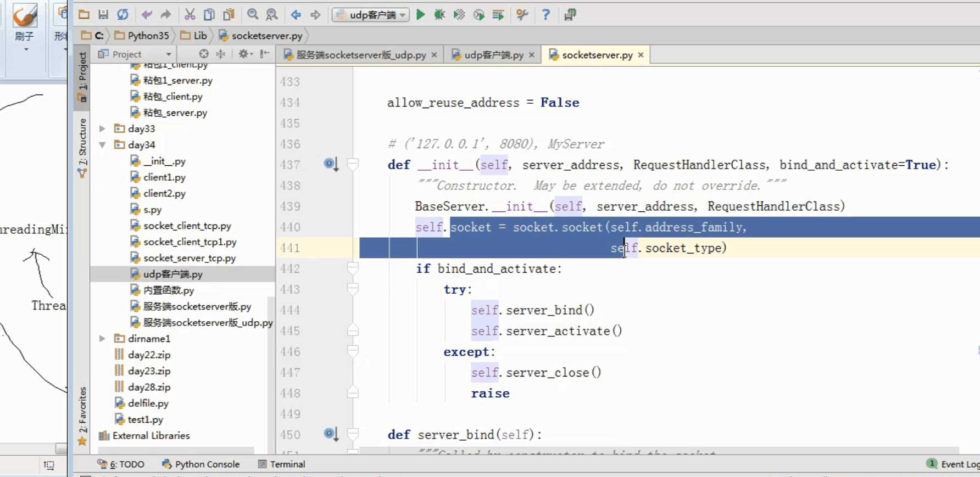Open the Event Log

click(953, 464)
